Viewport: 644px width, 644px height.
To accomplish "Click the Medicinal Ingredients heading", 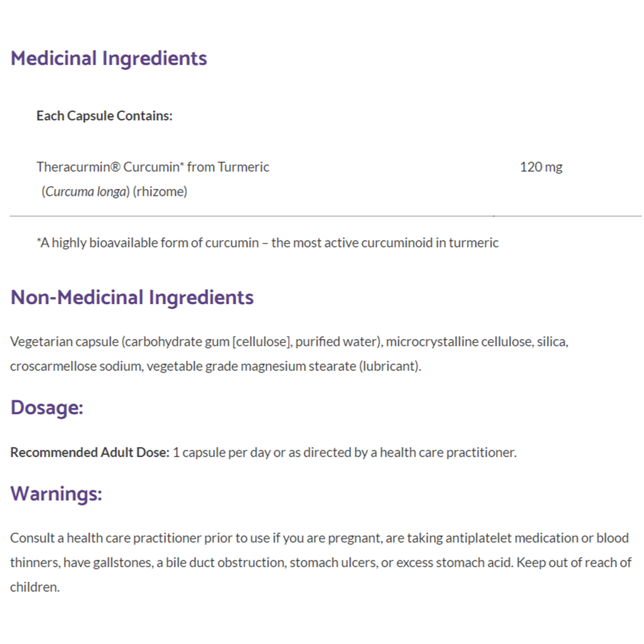I will 109,58.
